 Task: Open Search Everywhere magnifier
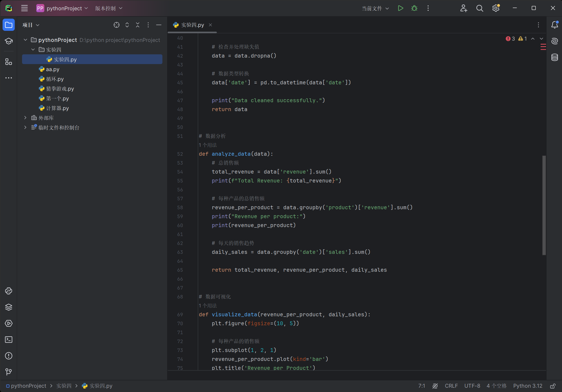point(480,8)
